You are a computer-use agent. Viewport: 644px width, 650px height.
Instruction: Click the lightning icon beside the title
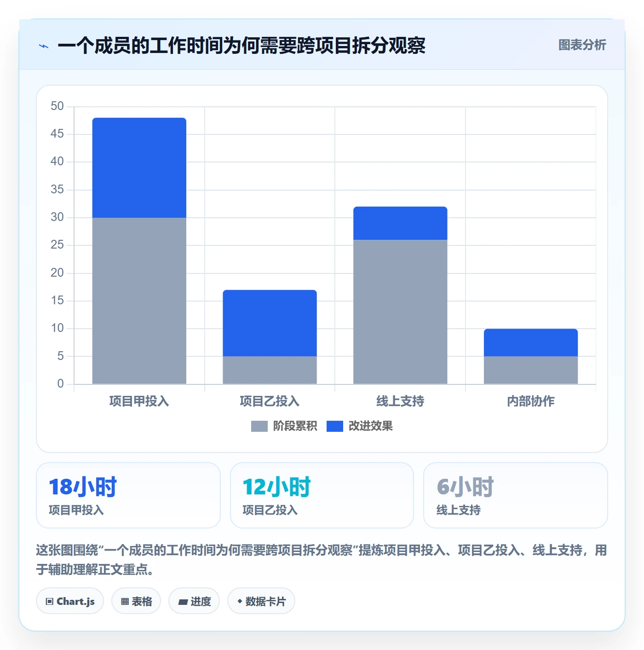click(44, 46)
